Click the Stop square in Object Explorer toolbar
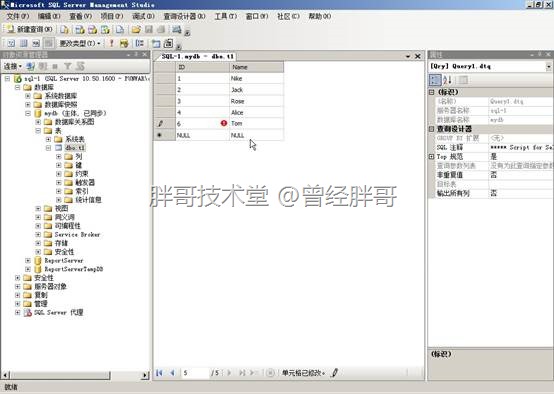554x394 pixels. point(55,66)
